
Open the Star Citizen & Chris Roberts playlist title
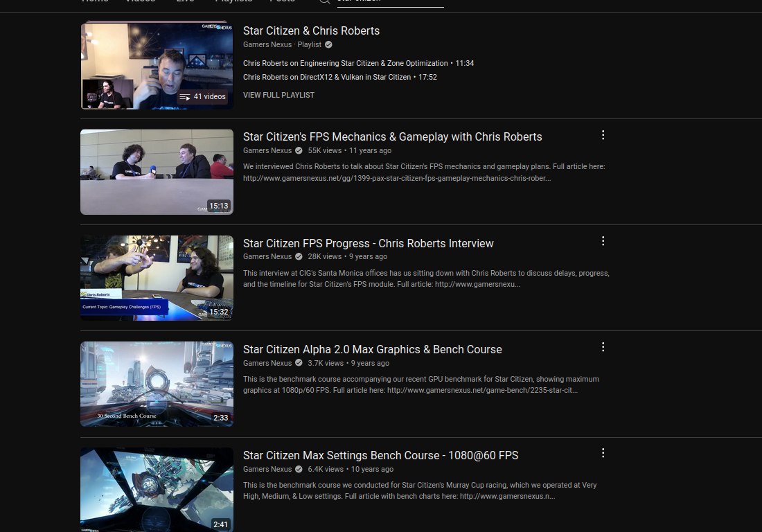pos(311,30)
